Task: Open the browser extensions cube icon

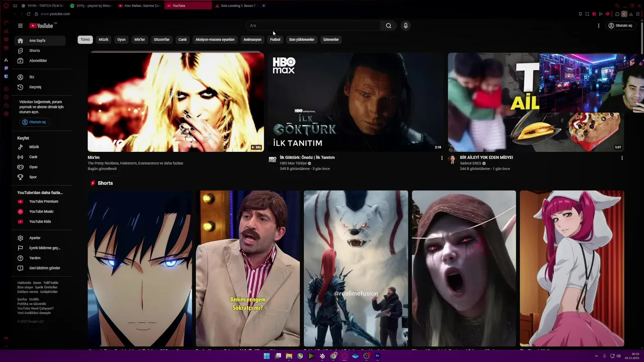Action: [x=617, y=14]
